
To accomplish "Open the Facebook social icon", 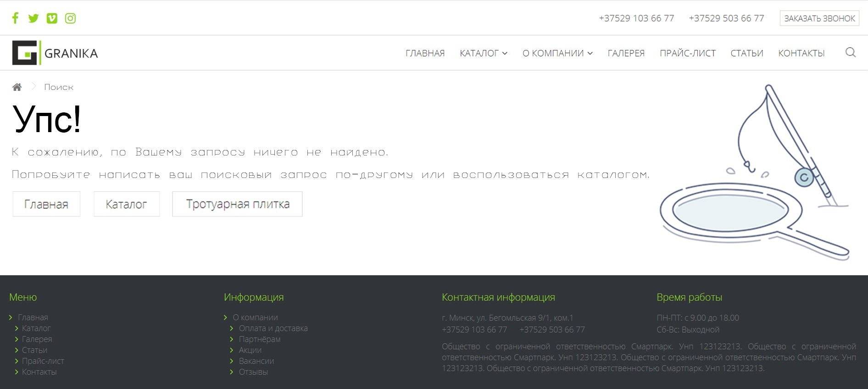I will click(15, 18).
